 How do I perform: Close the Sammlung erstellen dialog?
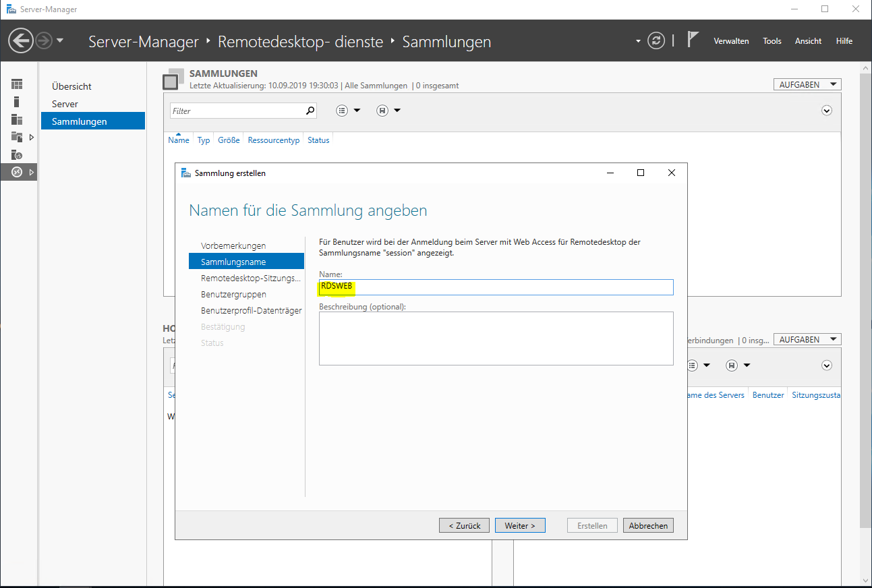672,173
